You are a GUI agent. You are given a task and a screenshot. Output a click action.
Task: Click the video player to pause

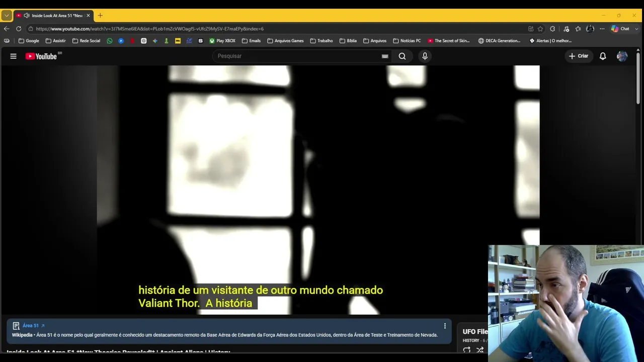pyautogui.click(x=318, y=190)
